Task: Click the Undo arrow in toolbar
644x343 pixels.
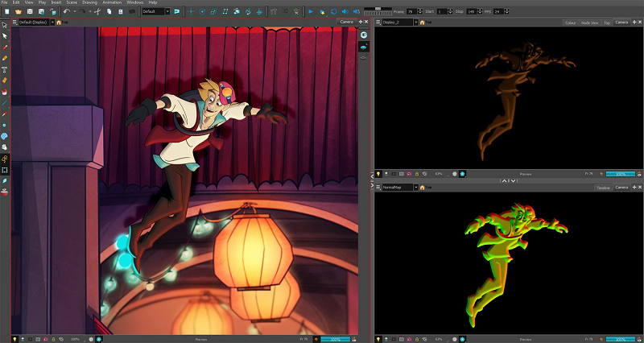Action: (67, 12)
